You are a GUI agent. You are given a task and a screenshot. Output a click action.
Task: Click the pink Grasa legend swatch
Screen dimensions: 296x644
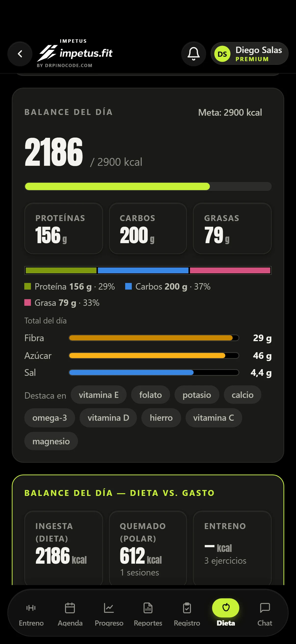[x=27, y=303]
